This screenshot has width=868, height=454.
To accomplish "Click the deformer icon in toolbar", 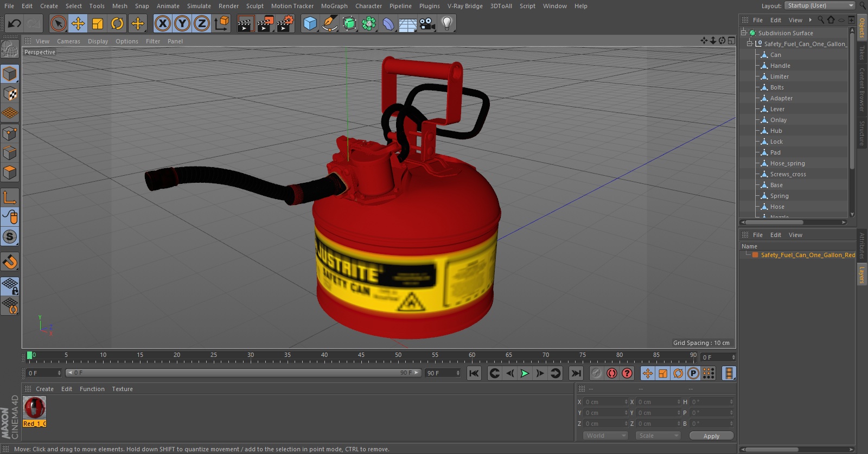I will click(x=388, y=23).
